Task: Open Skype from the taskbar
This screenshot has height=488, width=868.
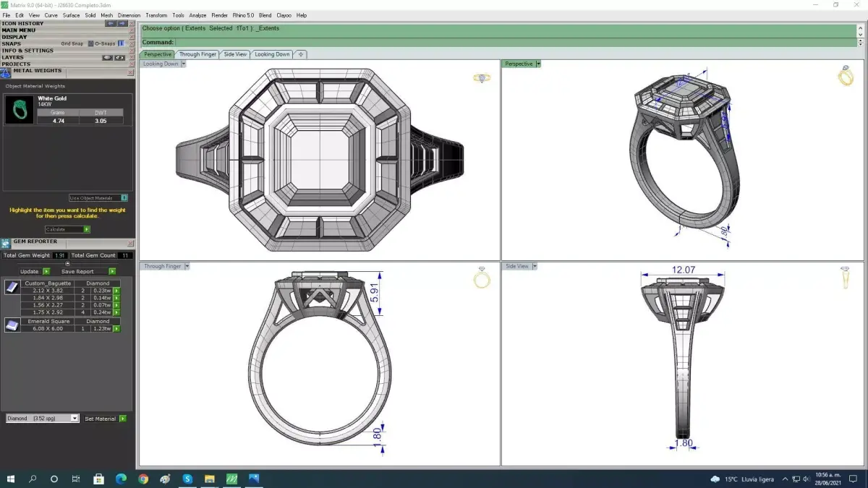Action: (x=187, y=479)
